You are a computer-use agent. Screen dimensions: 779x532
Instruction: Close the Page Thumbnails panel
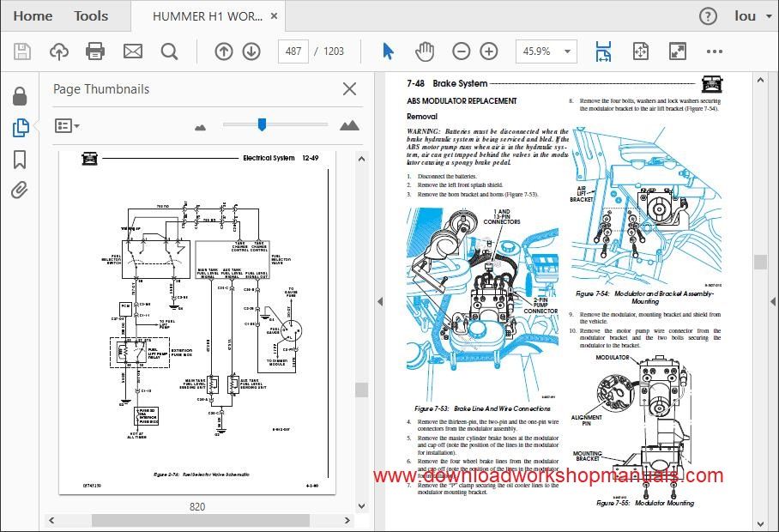coord(349,89)
